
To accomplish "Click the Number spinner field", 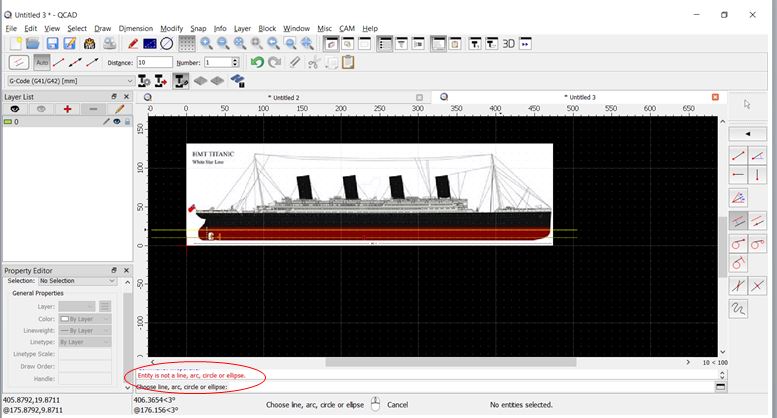I will click(222, 62).
